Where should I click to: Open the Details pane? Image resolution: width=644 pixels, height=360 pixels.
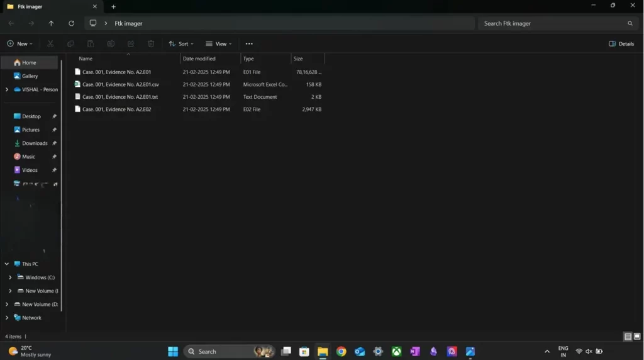[x=621, y=44]
